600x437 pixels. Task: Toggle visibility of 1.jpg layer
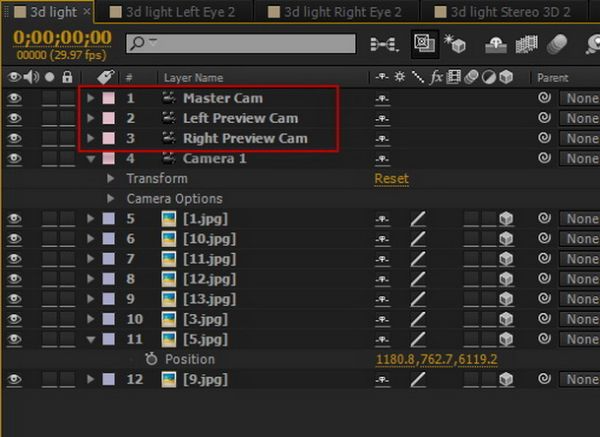click(14, 218)
